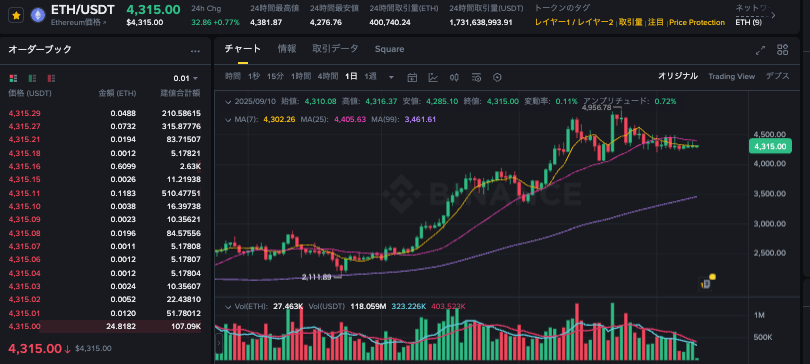
Task: Select buy-orders-only order book view
Action: pyautogui.click(x=33, y=78)
